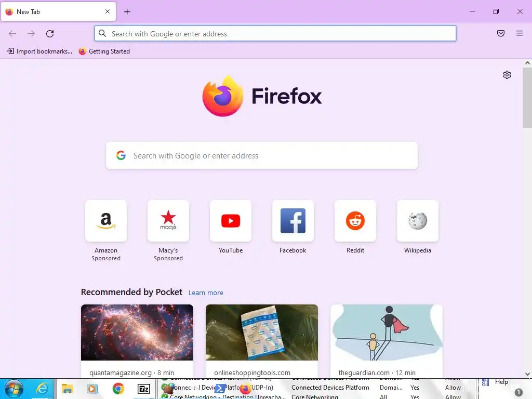
Task: Open Import bookmarks from bookmarks toolbar
Action: click(39, 51)
